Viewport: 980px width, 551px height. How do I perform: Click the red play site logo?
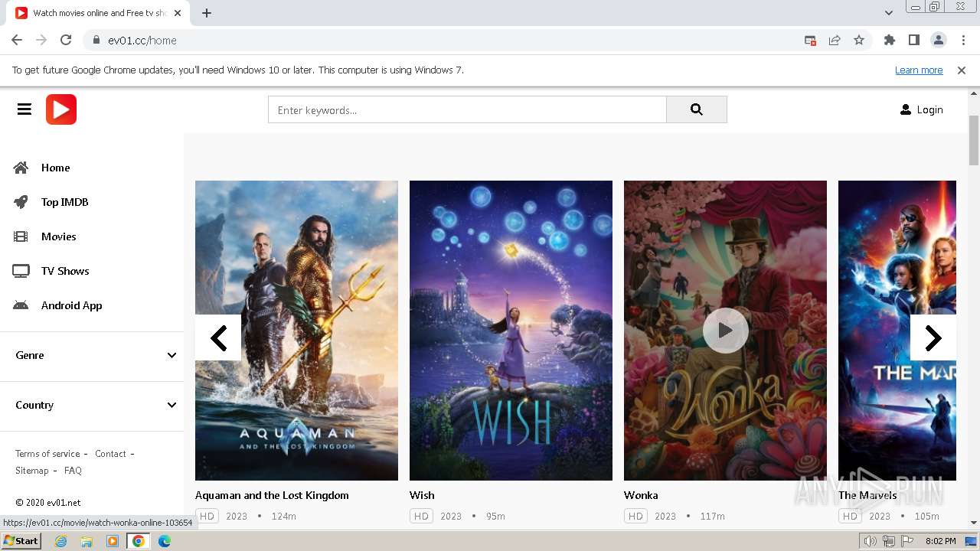point(61,109)
